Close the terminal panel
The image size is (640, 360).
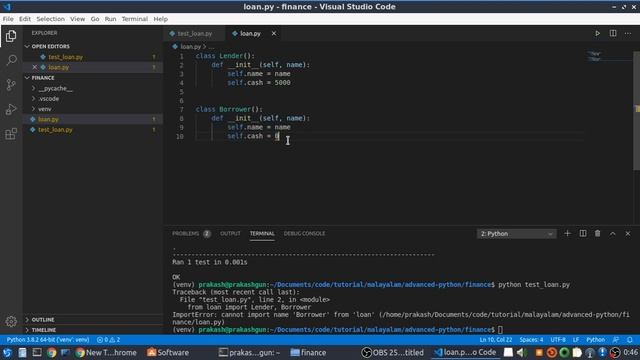point(628,233)
